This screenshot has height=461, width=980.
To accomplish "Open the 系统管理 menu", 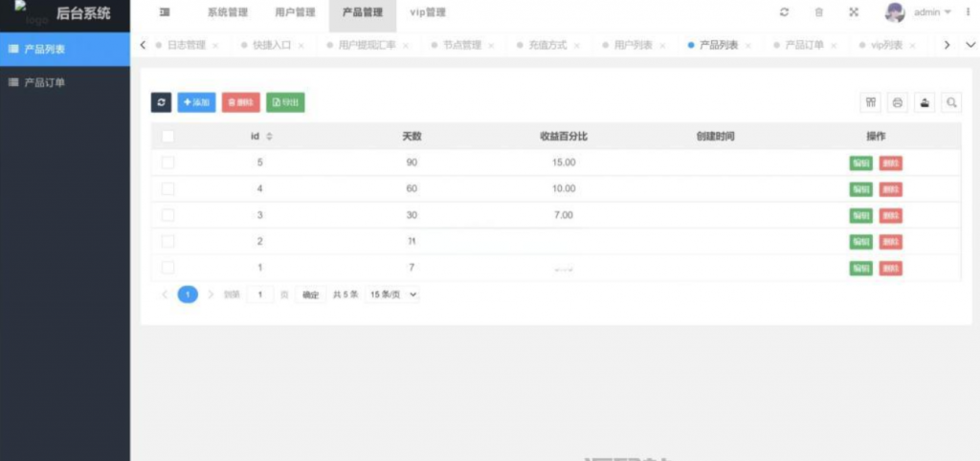I will click(228, 12).
